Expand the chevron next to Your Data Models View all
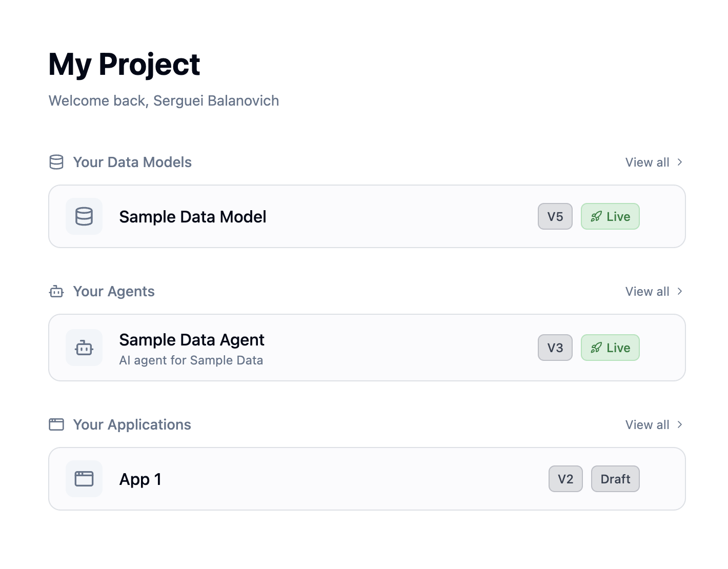Image resolution: width=728 pixels, height=569 pixels. (x=680, y=162)
